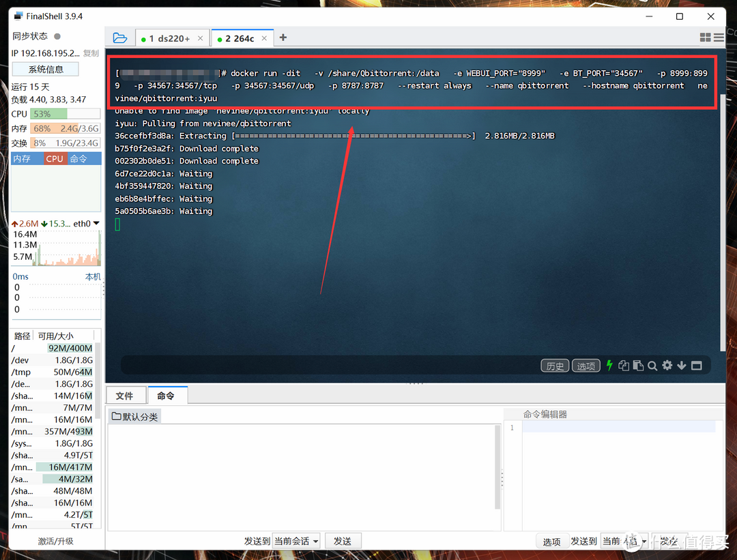Image resolution: width=737 pixels, height=560 pixels.
Task: Open the 选项 button in terminal bar
Action: (586, 366)
